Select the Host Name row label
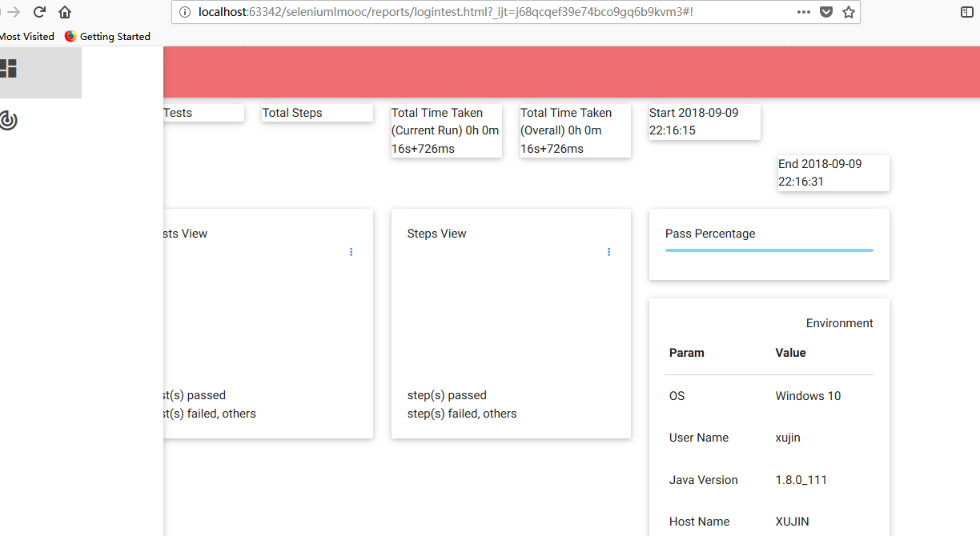The height and width of the screenshot is (536, 980). tap(700, 522)
